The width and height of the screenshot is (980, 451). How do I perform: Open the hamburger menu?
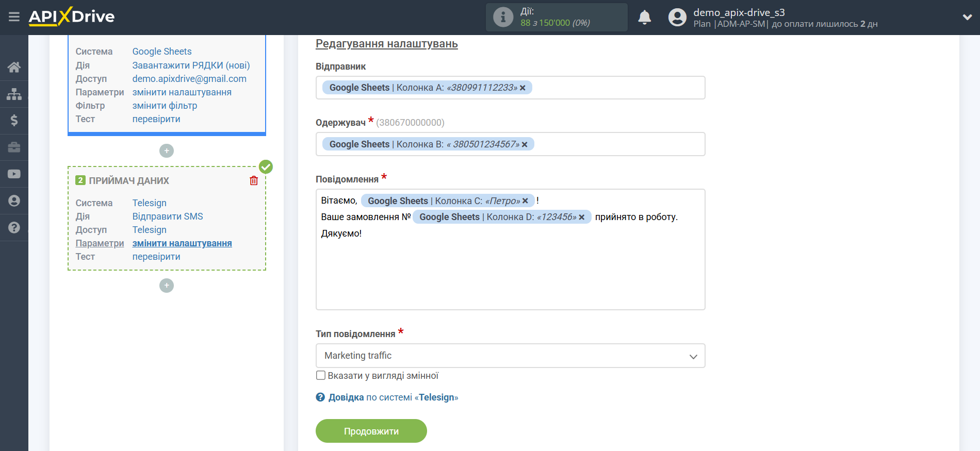click(x=14, y=17)
